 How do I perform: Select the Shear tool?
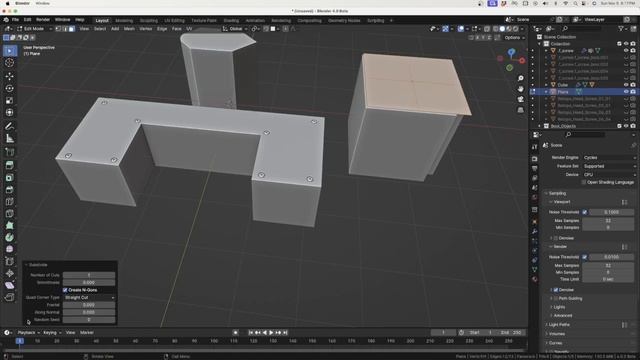point(9,285)
